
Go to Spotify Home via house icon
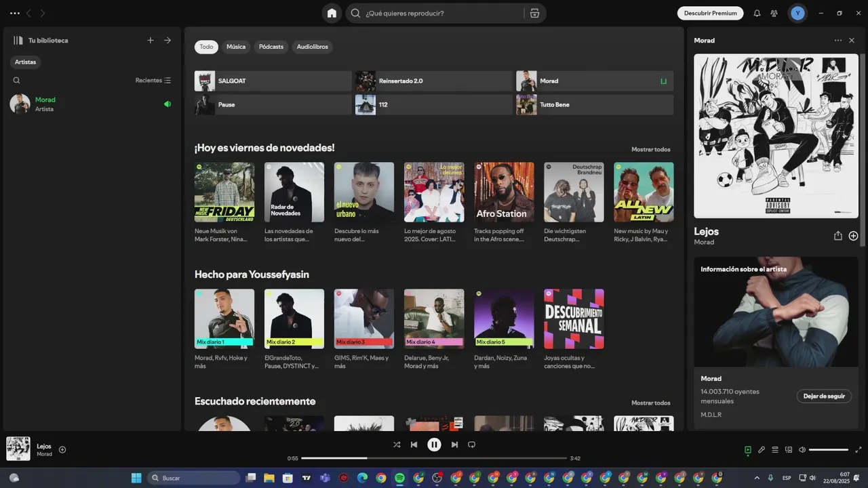pos(332,13)
